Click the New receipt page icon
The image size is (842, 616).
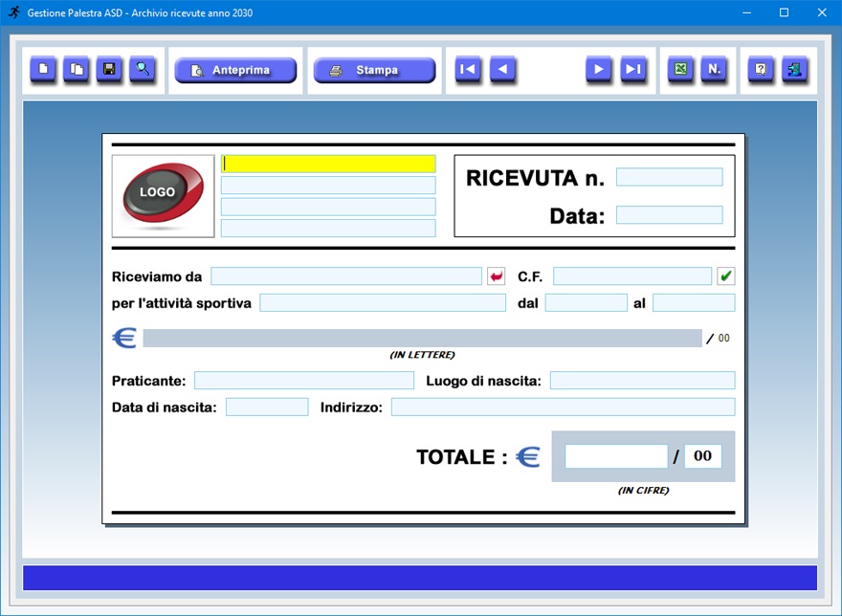[x=43, y=69]
